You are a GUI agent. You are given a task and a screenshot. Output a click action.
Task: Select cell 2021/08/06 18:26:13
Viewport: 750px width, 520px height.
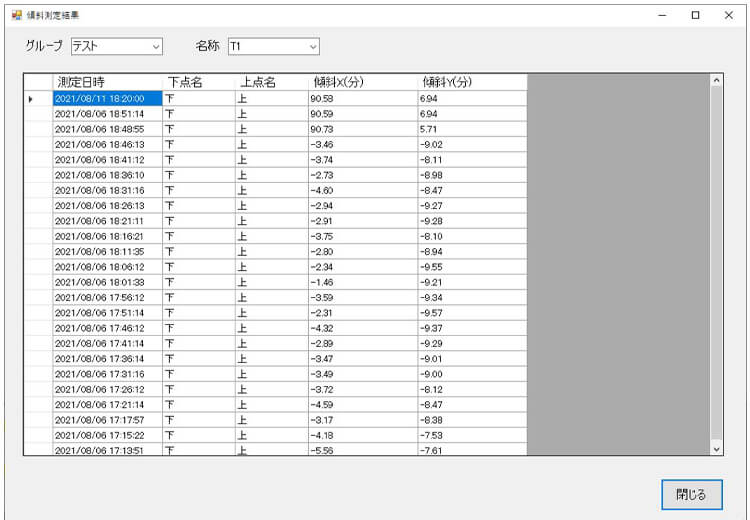click(x=108, y=206)
